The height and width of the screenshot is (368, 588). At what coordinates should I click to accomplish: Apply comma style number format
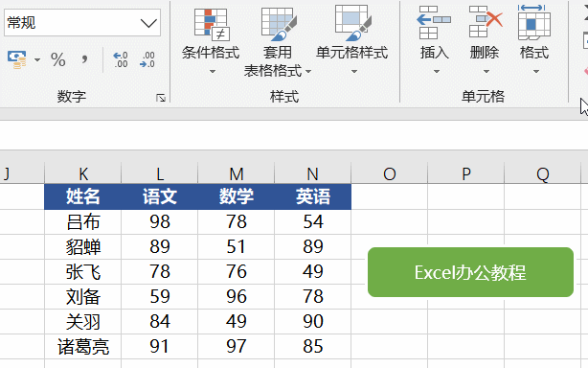pyautogui.click(x=84, y=58)
